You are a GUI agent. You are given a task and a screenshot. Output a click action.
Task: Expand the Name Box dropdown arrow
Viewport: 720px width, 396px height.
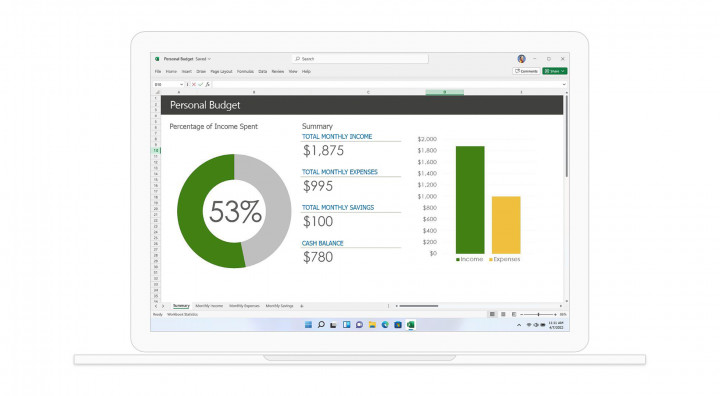pyautogui.click(x=181, y=85)
